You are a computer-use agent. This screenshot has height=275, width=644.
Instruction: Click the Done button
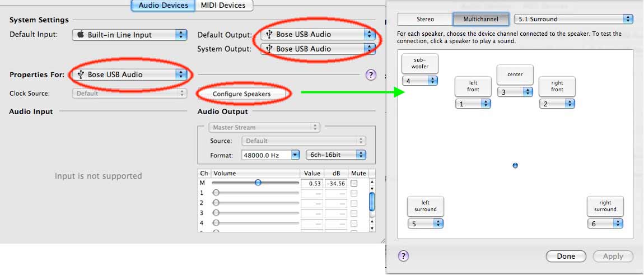point(566,256)
